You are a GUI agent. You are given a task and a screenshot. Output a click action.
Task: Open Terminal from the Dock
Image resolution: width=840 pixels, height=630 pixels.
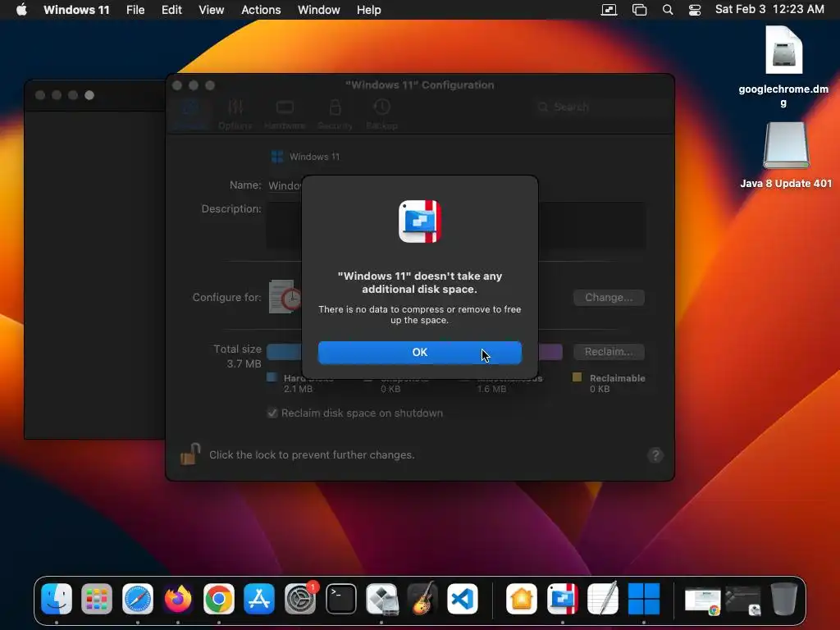pos(340,598)
